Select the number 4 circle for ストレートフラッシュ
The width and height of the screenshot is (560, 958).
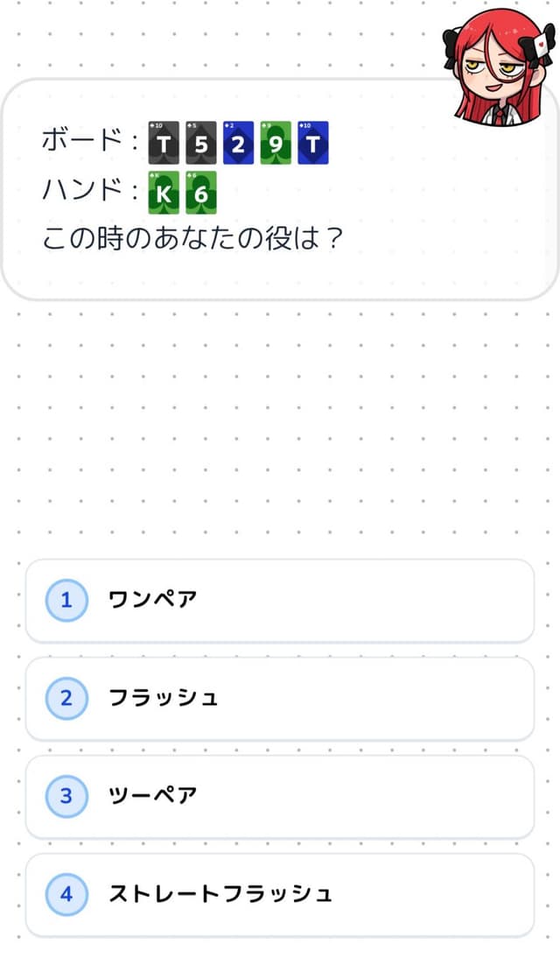66,895
